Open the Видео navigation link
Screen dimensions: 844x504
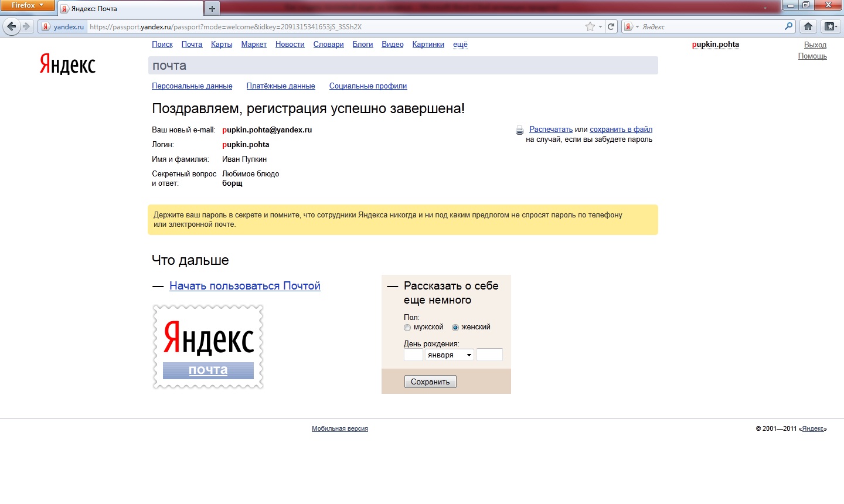393,45
